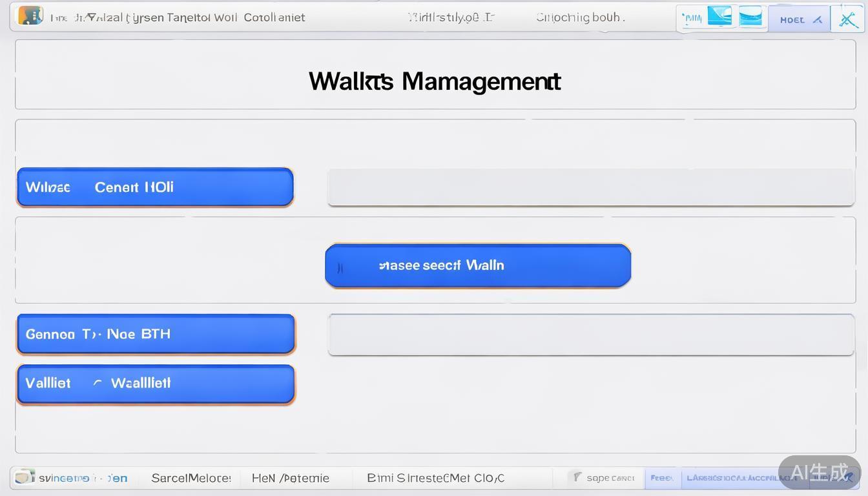Click the 'Gennoa T> Noe BTH' button
The image size is (868, 496).
pyautogui.click(x=156, y=334)
